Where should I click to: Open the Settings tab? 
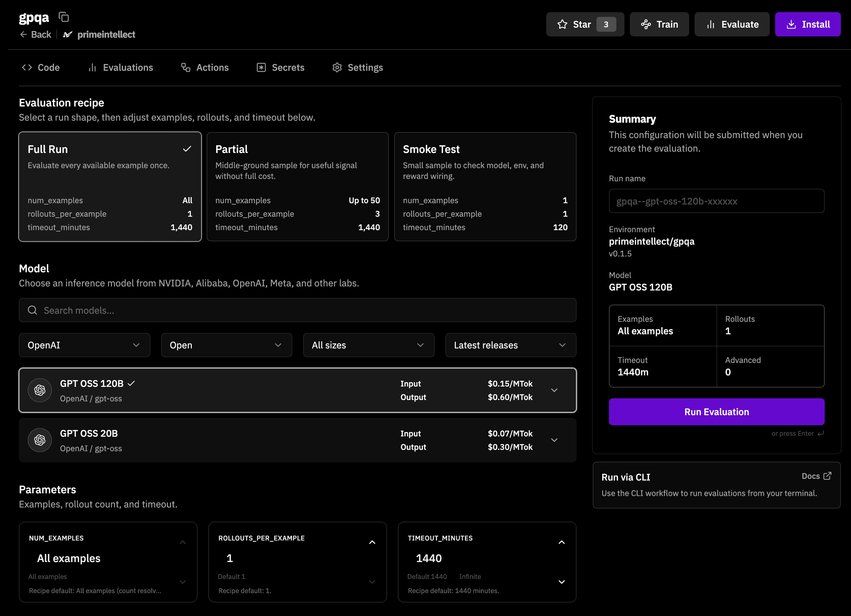(x=358, y=67)
